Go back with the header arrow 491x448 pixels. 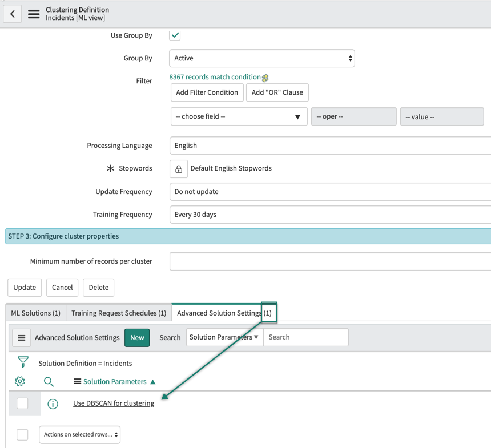point(13,14)
